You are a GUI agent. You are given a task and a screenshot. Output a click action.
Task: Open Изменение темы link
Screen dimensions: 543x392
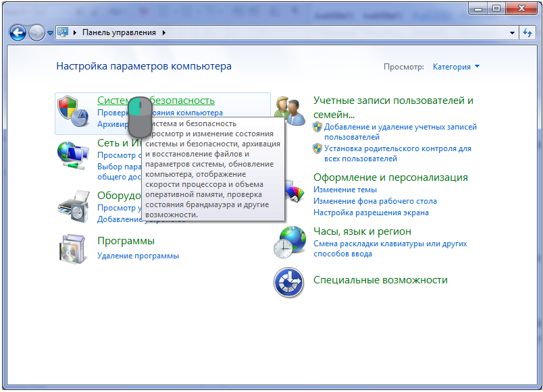pos(344,190)
